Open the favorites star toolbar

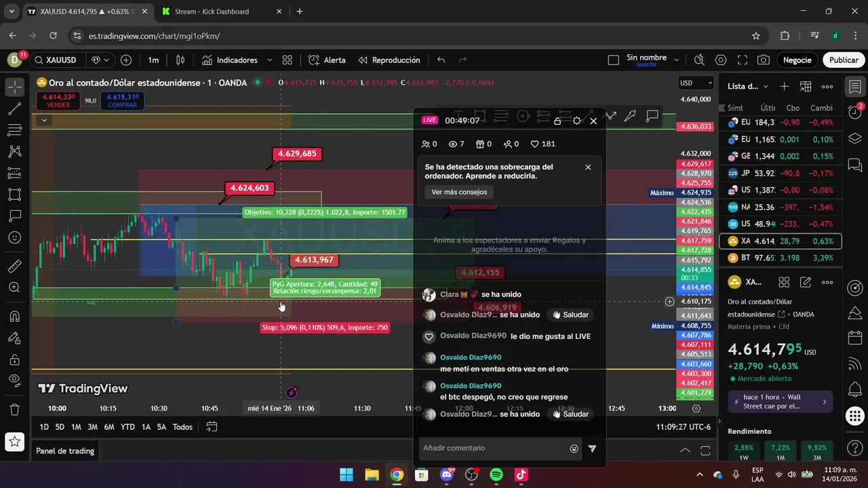click(14, 442)
